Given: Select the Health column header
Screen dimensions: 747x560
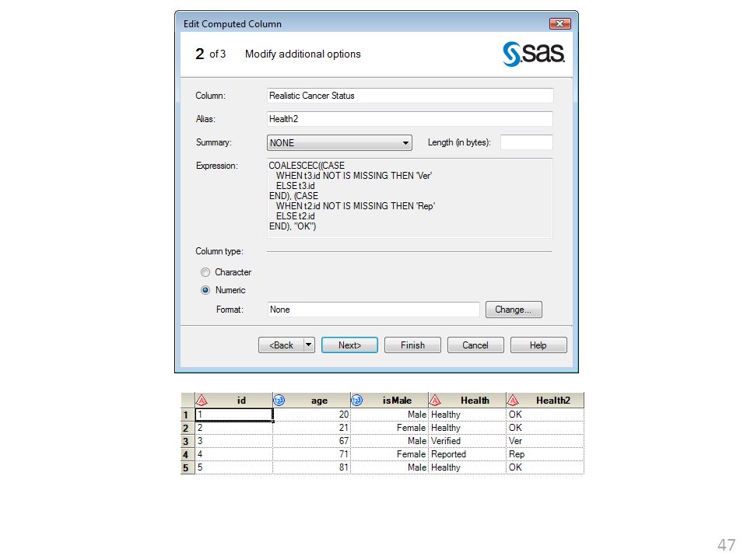Looking at the screenshot, I should (467, 401).
